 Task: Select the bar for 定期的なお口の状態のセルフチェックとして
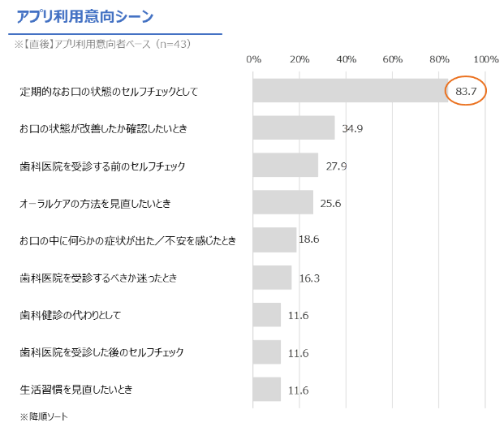(351, 90)
